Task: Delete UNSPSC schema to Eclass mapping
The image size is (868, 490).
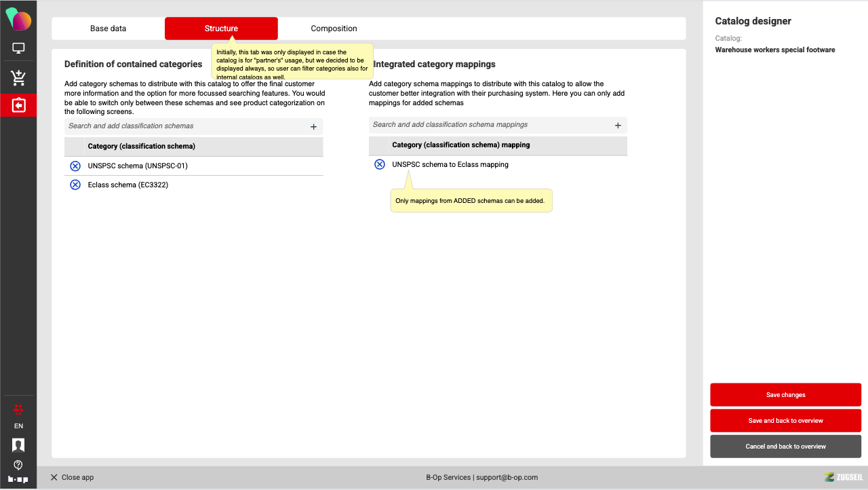Action: click(x=380, y=164)
